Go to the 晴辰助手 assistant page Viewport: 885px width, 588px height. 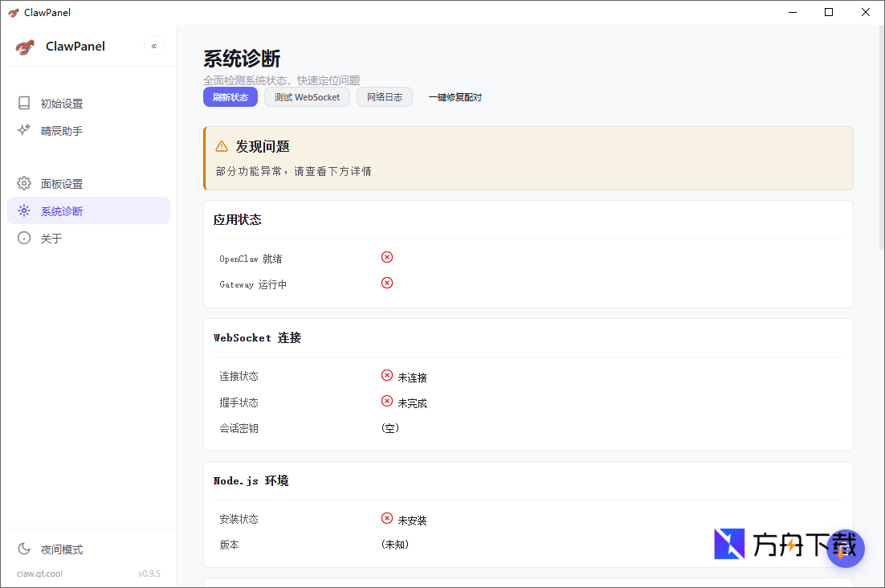point(62,131)
